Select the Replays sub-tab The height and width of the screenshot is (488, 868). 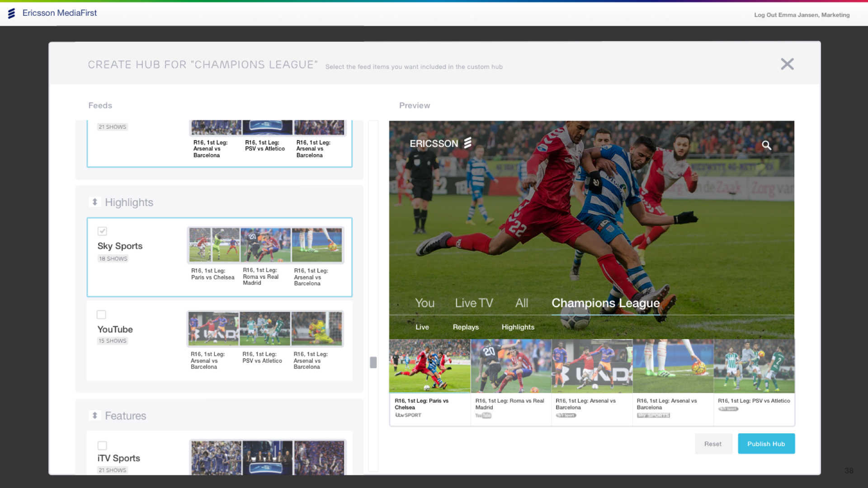click(x=466, y=327)
